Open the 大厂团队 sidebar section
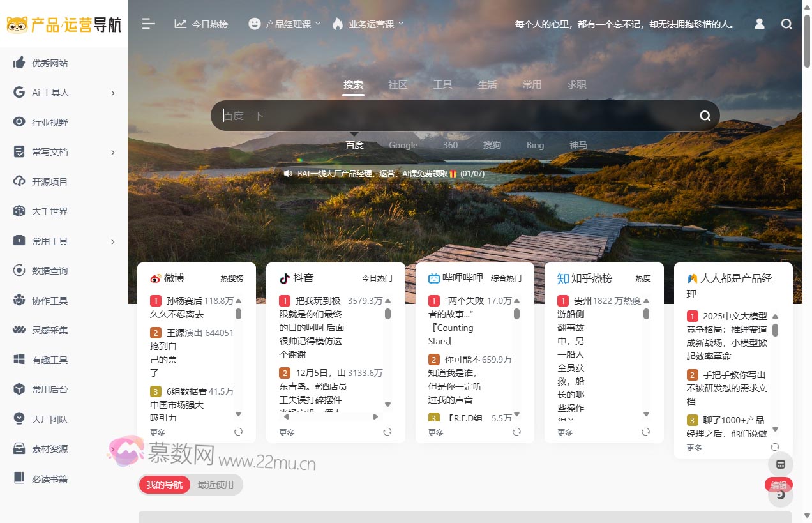 49,419
